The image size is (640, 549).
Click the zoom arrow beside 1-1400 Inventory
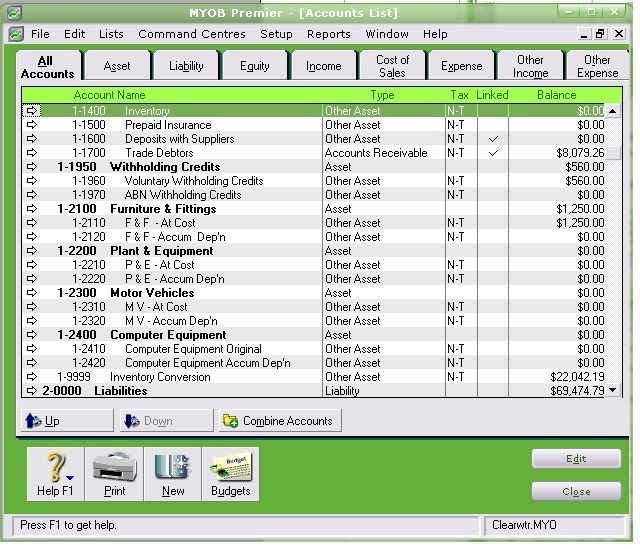(x=31, y=111)
